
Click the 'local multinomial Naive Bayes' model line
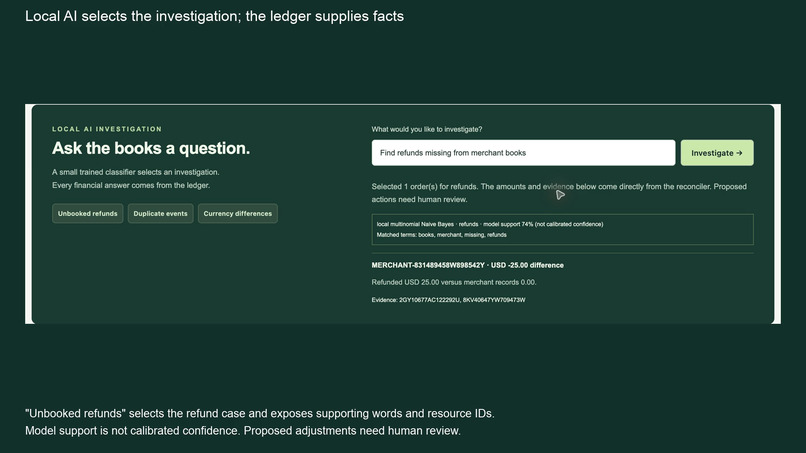[490, 224]
